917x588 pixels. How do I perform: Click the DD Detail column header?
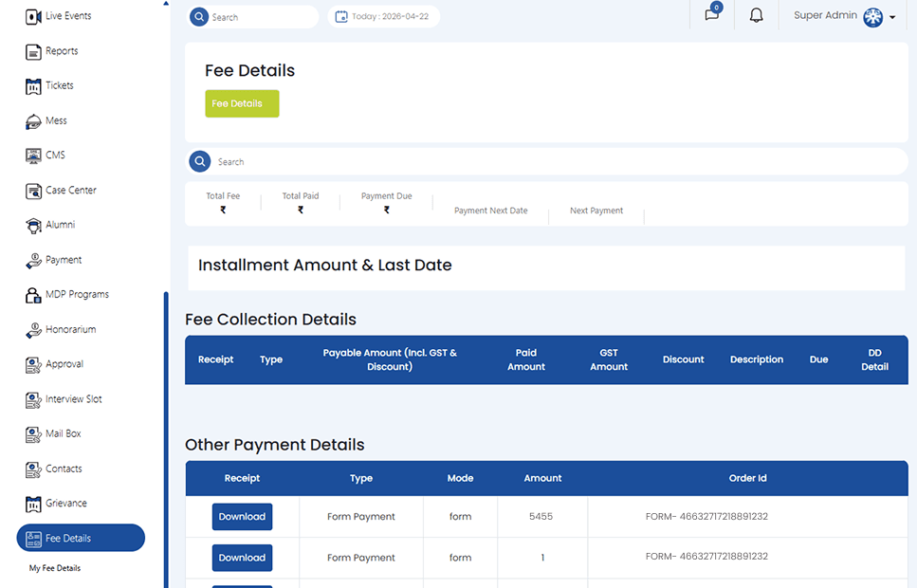click(875, 359)
